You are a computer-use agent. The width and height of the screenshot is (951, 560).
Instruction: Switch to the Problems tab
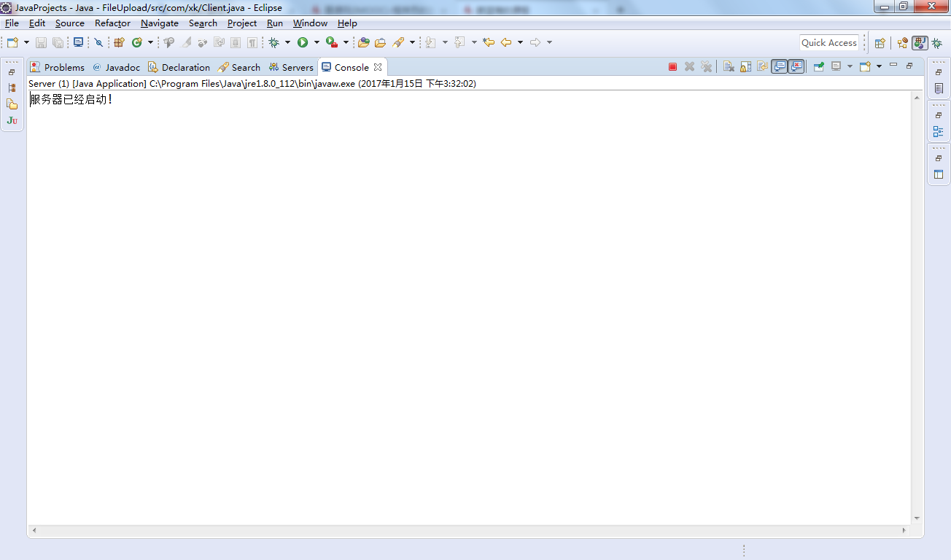pos(58,67)
